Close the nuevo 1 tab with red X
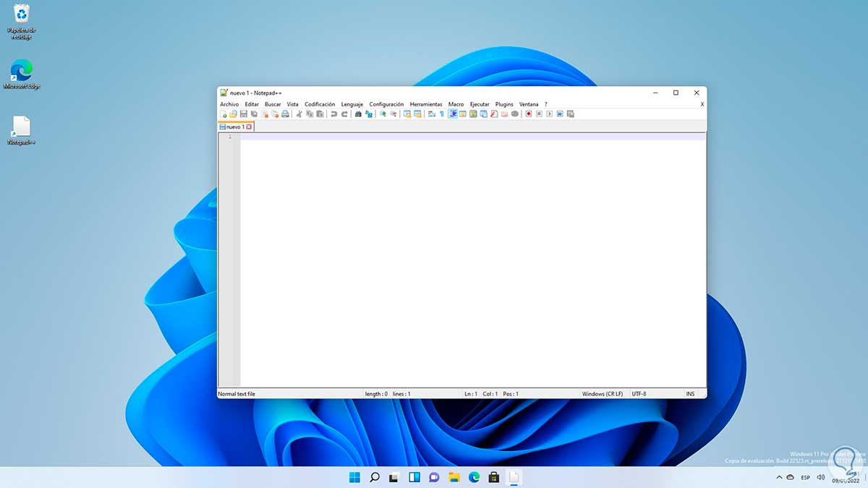Image resolution: width=868 pixels, height=488 pixels. pos(249,127)
